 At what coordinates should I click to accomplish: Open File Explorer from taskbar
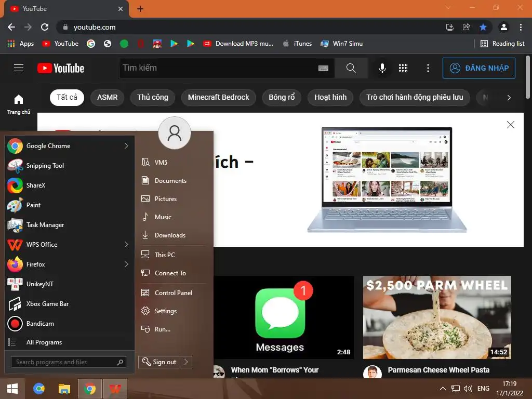[x=64, y=389]
